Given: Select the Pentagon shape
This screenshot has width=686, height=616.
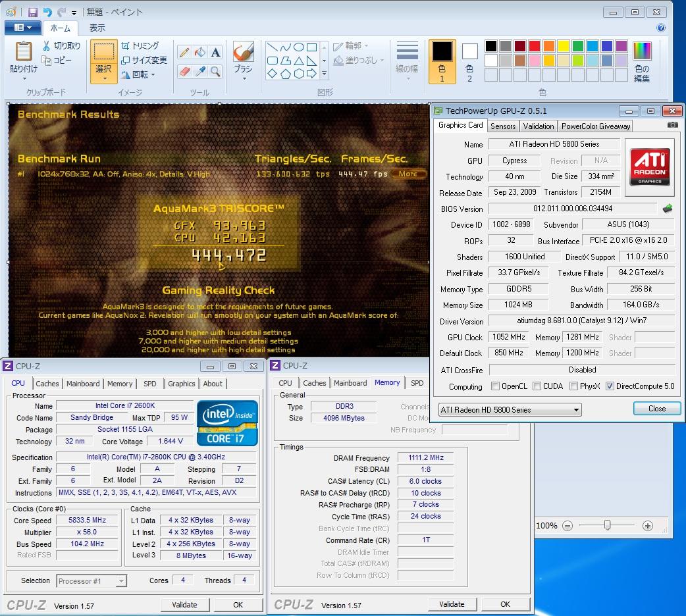Looking at the screenshot, I should 285,74.
